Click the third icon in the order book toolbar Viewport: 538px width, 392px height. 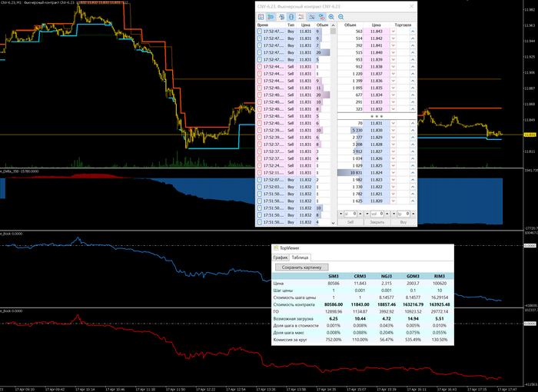(282, 17)
